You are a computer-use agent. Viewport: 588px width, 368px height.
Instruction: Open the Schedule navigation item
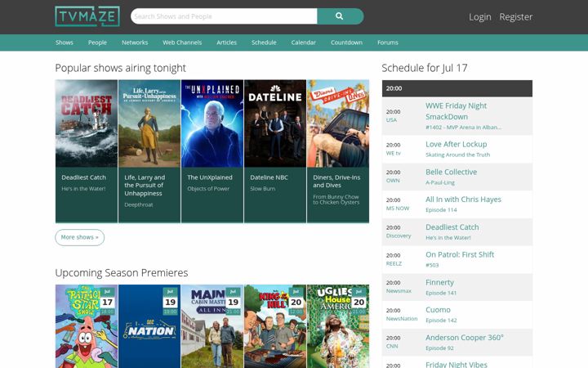tap(264, 43)
